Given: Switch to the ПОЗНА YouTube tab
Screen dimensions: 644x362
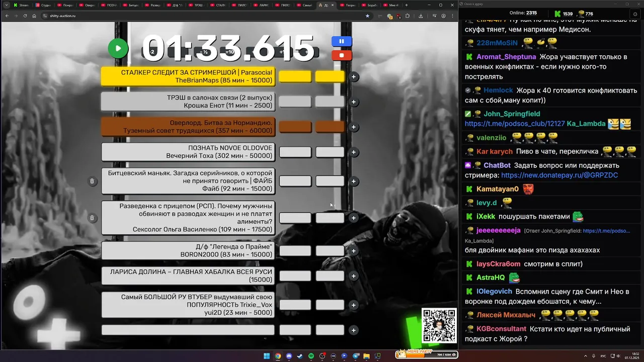Looking at the screenshot, I should pos(109,5).
